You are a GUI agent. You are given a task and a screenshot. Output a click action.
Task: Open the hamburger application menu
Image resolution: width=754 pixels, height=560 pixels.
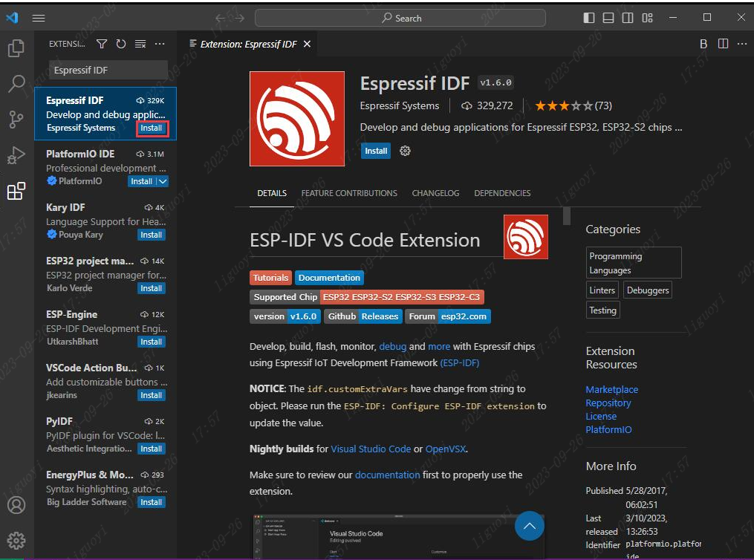[39, 19]
